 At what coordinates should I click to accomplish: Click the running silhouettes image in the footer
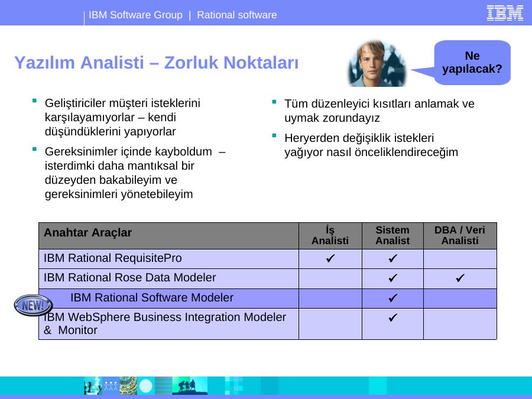(190, 386)
